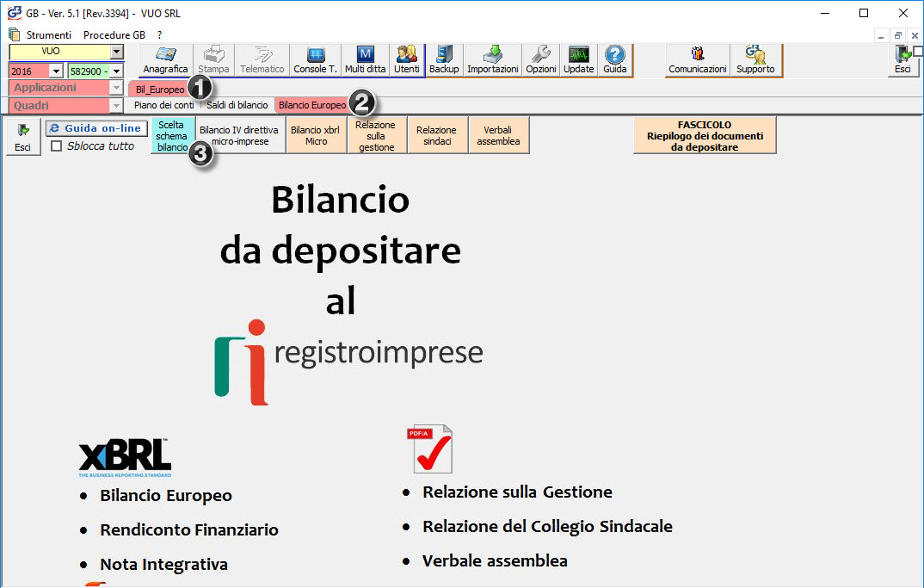
Task: Expand the VUO company dropdown
Action: click(x=117, y=52)
